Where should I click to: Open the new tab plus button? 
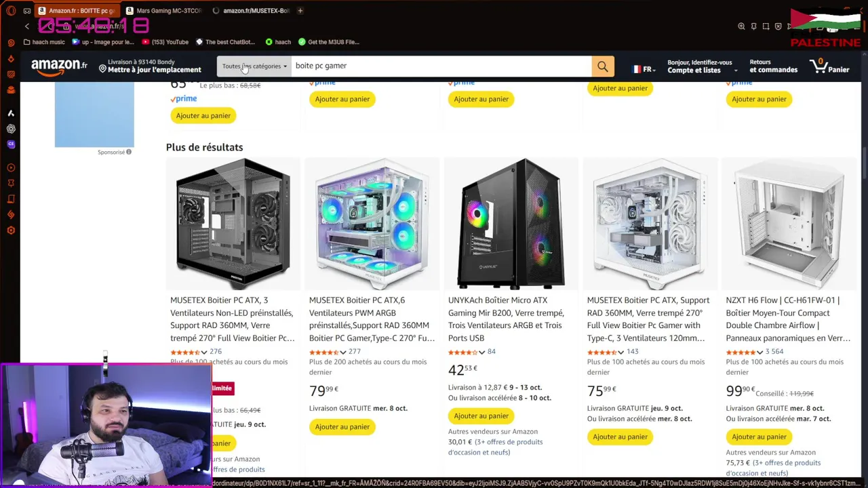[x=300, y=11]
